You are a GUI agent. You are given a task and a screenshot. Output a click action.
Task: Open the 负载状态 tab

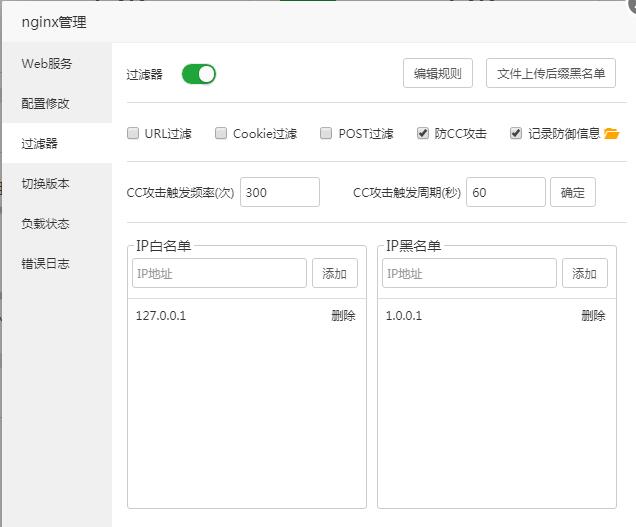tap(46, 224)
